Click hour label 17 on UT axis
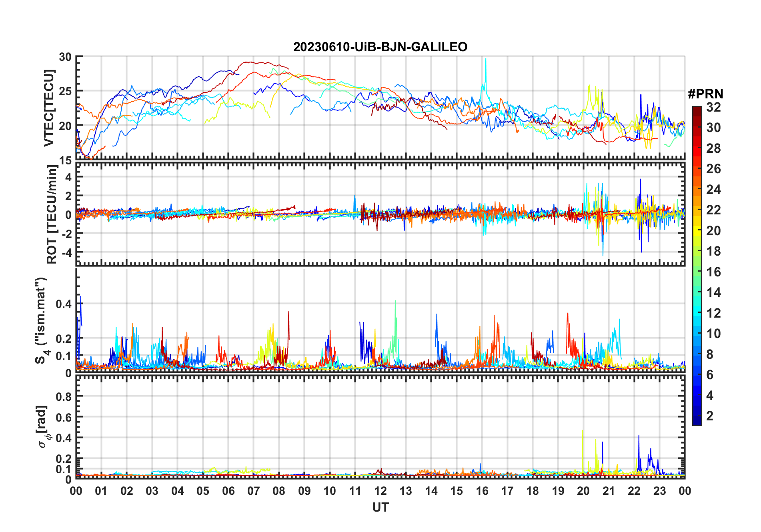The image size is (761, 532). [507, 491]
